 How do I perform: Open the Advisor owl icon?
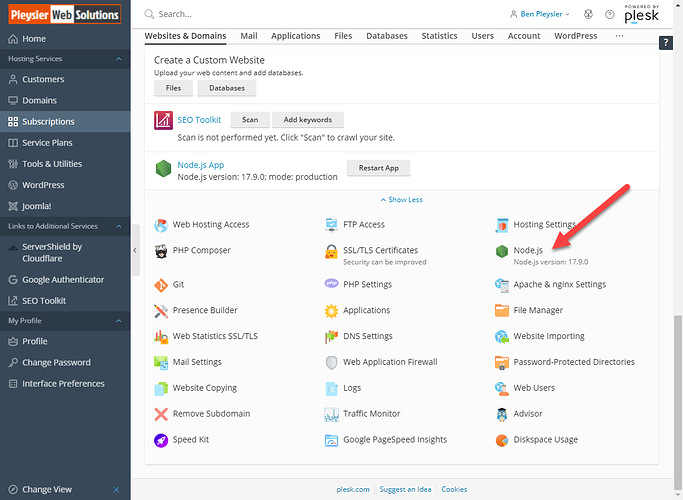(502, 414)
